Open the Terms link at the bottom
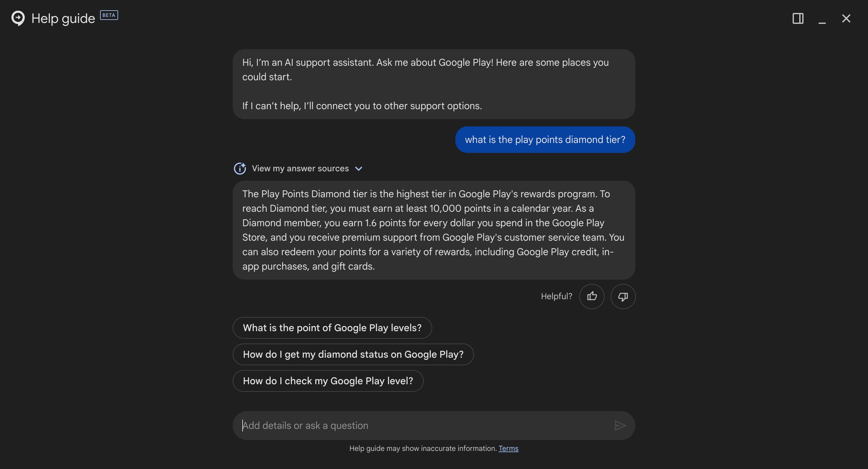This screenshot has width=868, height=469. [508, 448]
